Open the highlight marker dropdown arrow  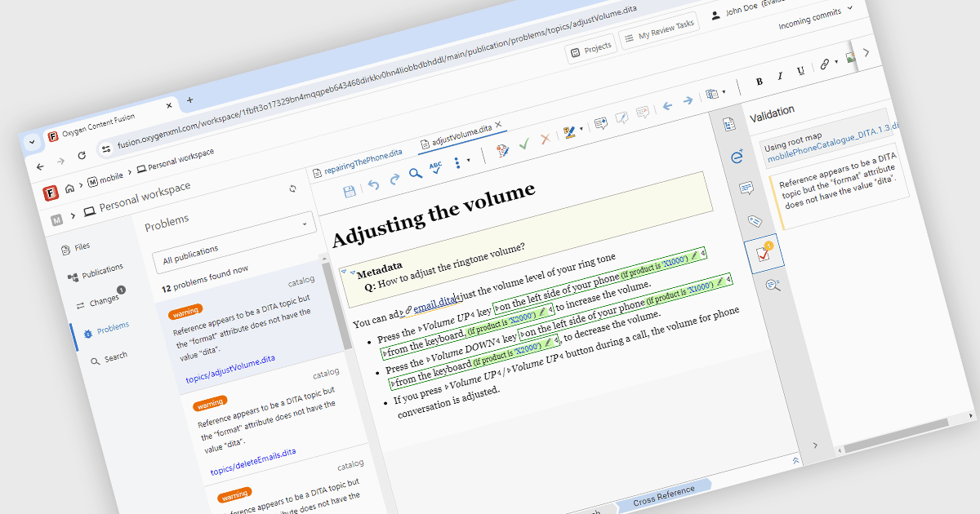[x=581, y=129]
